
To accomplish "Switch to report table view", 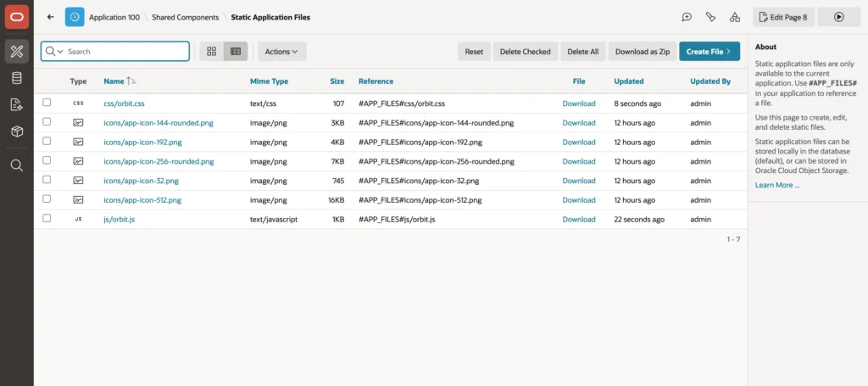I will 236,52.
